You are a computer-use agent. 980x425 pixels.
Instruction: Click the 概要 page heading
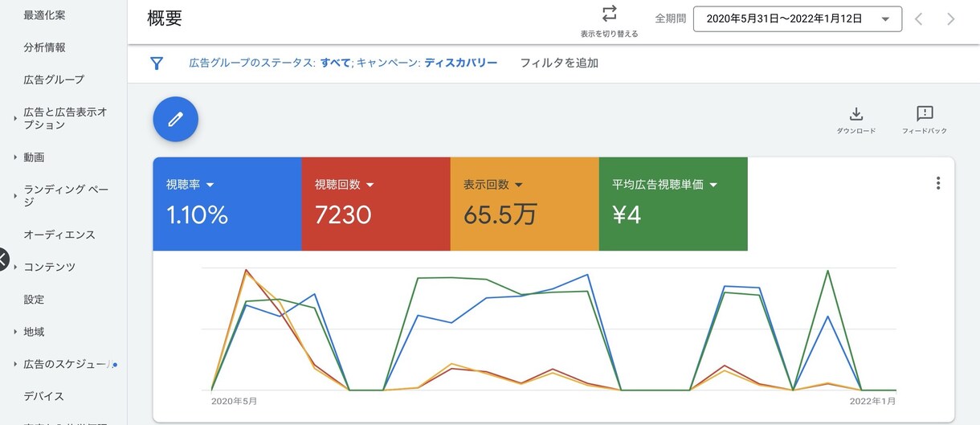165,19
